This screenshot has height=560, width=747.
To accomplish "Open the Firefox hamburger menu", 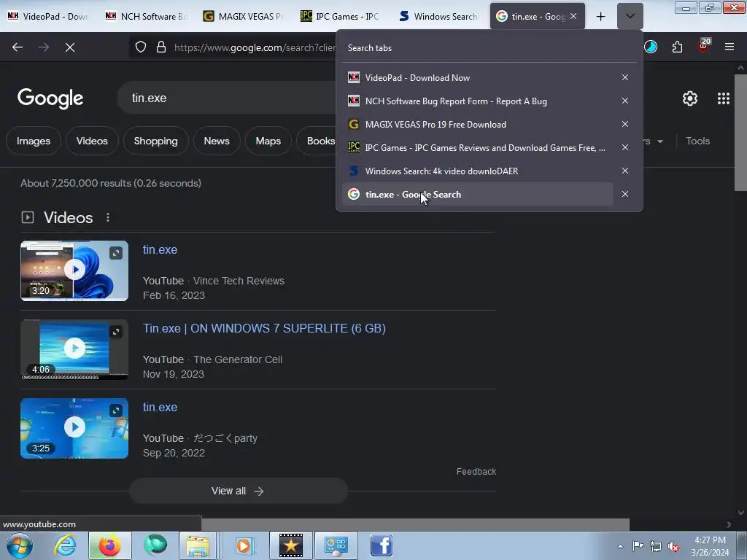I will (729, 47).
